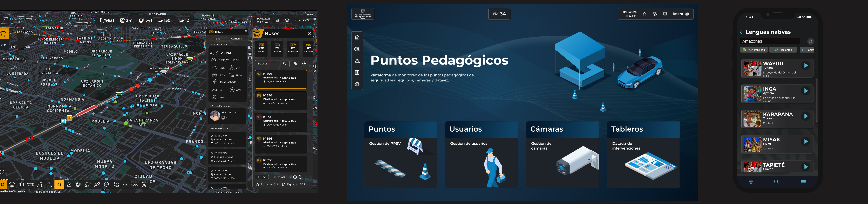Click the info icon at the map's left edge
This screenshot has height=204, width=868.
click(x=2, y=172)
